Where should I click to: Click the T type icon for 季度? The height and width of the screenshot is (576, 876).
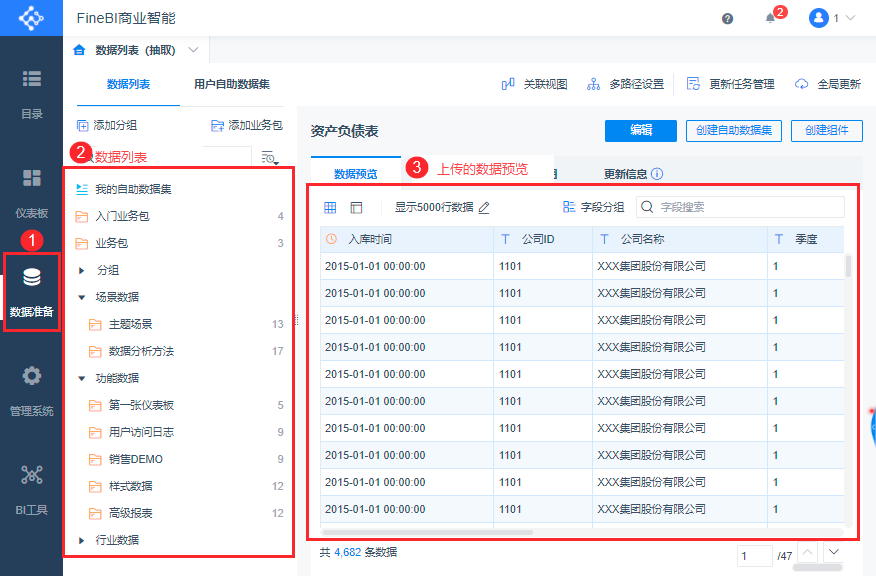779,239
